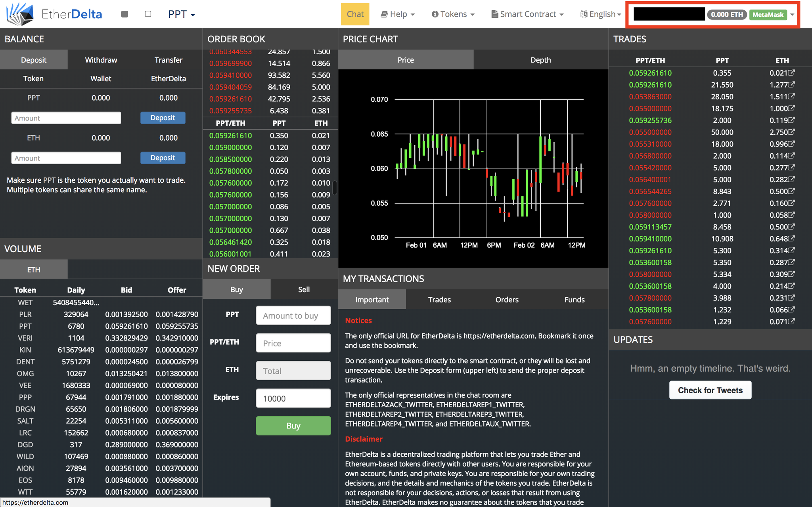
Task: Click the 0.000 ETH balance badge
Action: coord(727,15)
